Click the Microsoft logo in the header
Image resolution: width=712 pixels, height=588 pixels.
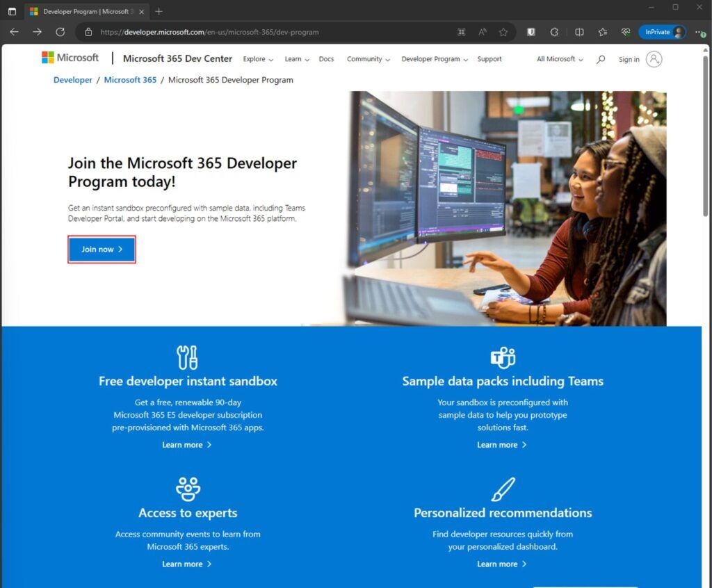click(70, 57)
